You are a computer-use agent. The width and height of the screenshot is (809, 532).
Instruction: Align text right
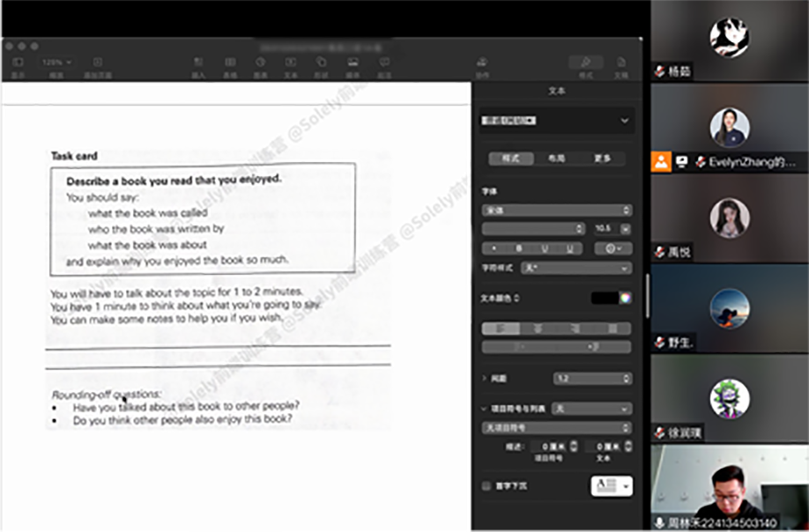575,329
